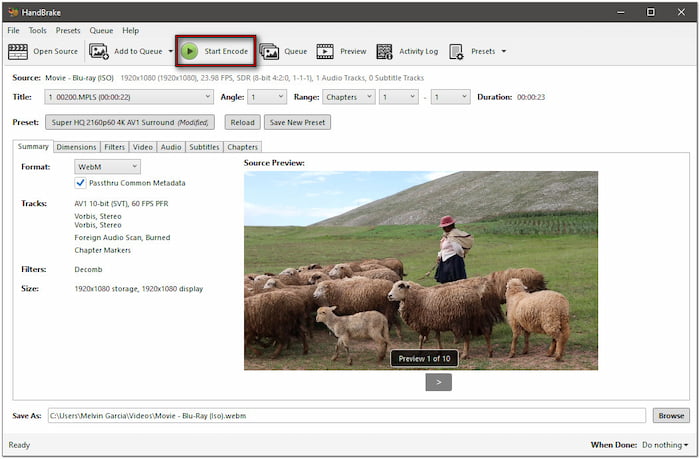Click the Open Source film clapper icon
Screen dimensions: 700x459
[x=18, y=51]
